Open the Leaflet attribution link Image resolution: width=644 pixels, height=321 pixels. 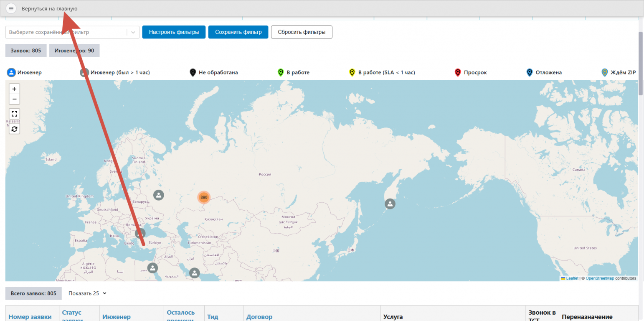point(572,278)
